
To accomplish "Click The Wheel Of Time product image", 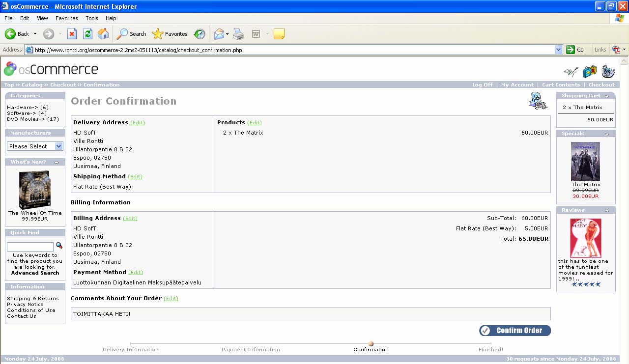I will 35,190.
